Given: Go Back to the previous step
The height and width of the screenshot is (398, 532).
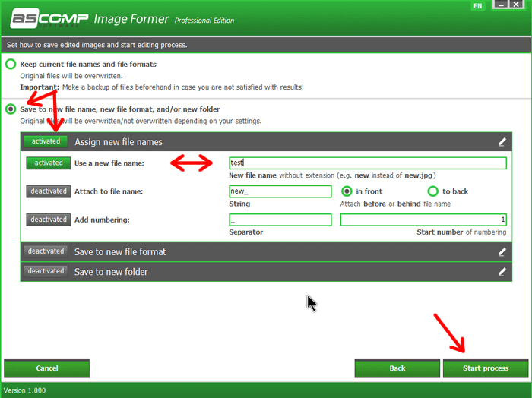Looking at the screenshot, I should (397, 368).
